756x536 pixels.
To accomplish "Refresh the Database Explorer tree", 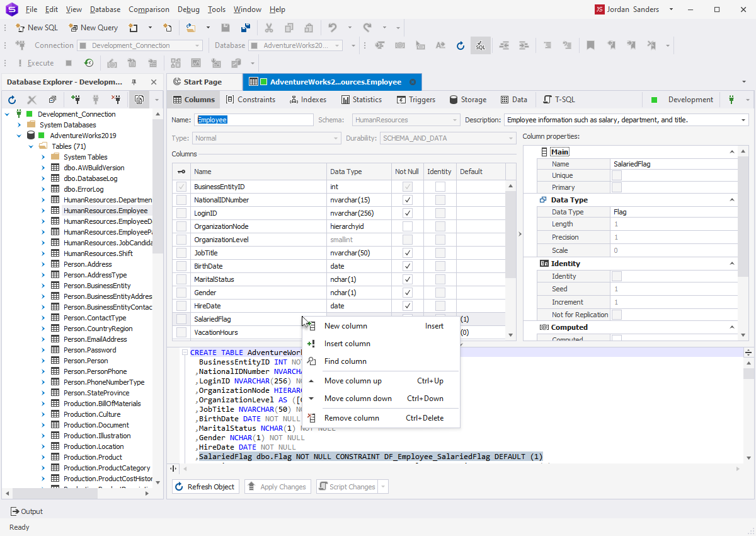I will [11, 100].
